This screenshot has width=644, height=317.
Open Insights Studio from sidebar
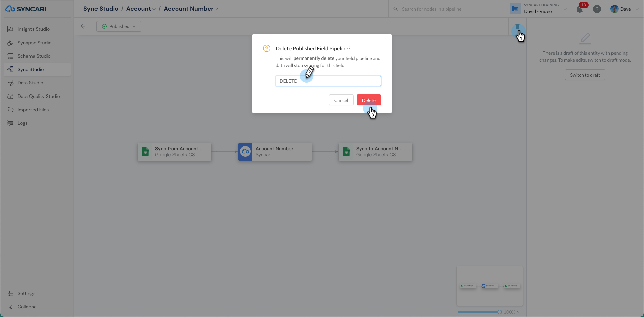point(37,29)
